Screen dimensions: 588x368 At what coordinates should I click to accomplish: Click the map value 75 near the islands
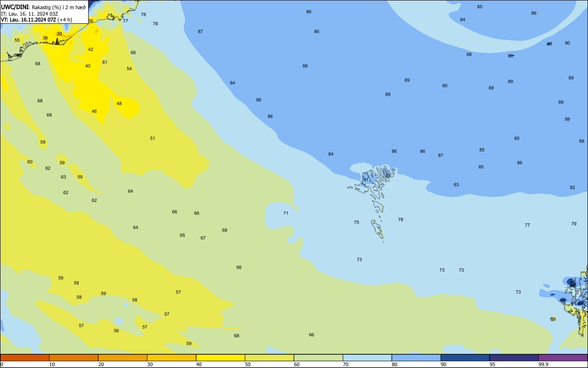(x=356, y=223)
